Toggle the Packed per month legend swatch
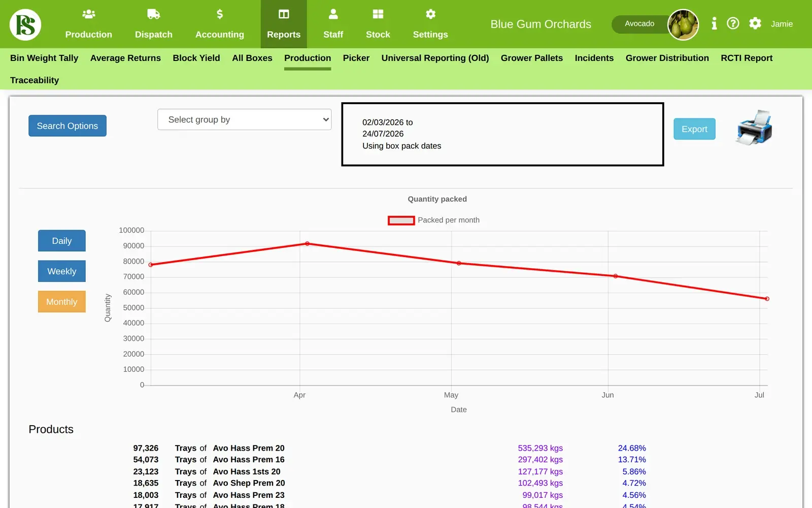The height and width of the screenshot is (508, 812). click(401, 220)
